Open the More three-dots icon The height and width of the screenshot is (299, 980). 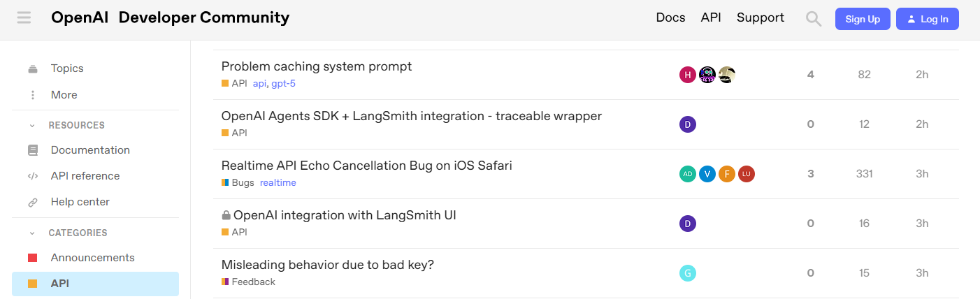pyautogui.click(x=32, y=95)
